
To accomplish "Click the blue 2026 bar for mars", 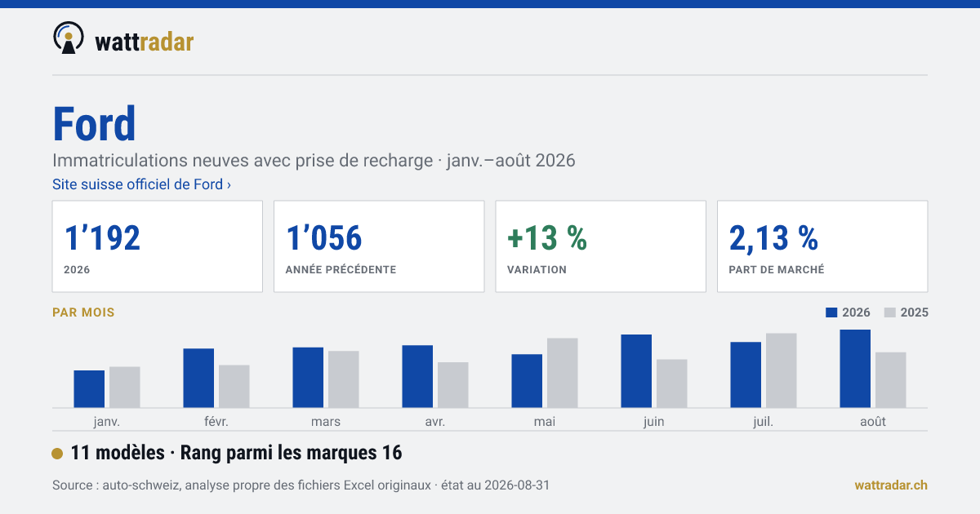I will (x=308, y=378).
